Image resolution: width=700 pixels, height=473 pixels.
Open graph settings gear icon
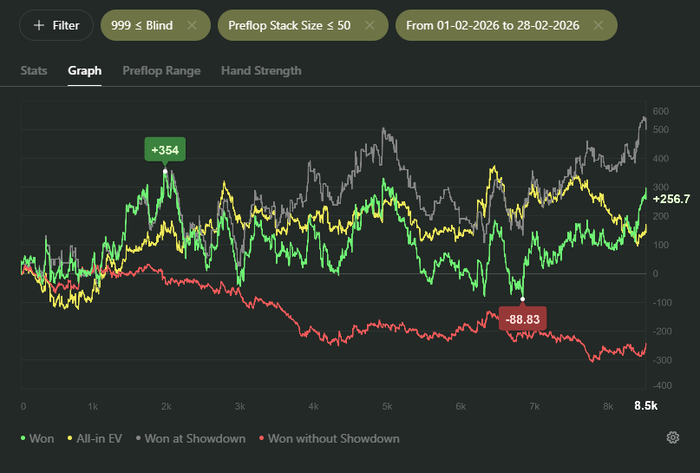coord(673,438)
